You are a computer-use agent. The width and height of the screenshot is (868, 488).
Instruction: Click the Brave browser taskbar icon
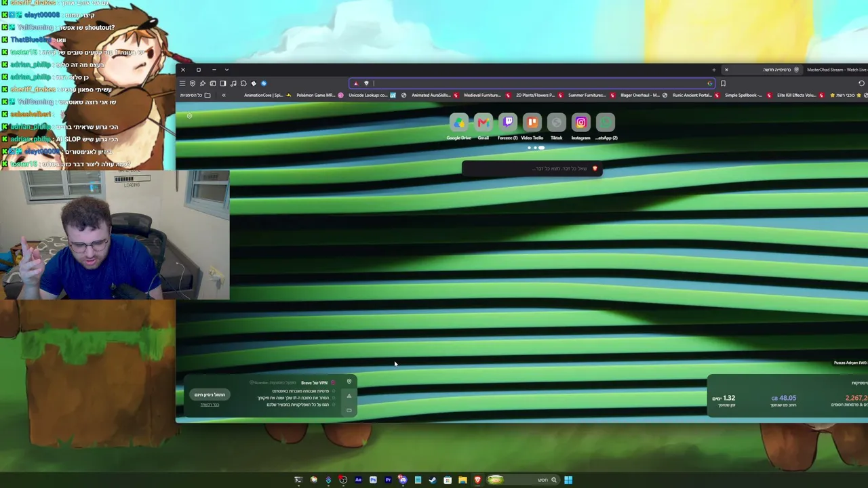(477, 480)
